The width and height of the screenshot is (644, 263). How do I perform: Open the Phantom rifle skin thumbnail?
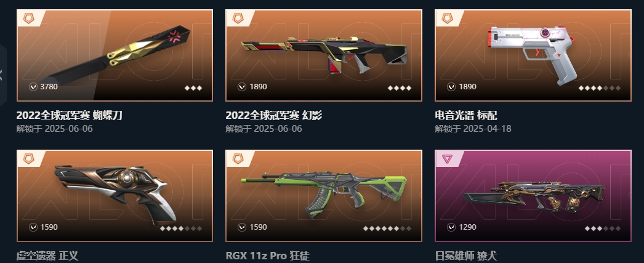pos(324,55)
